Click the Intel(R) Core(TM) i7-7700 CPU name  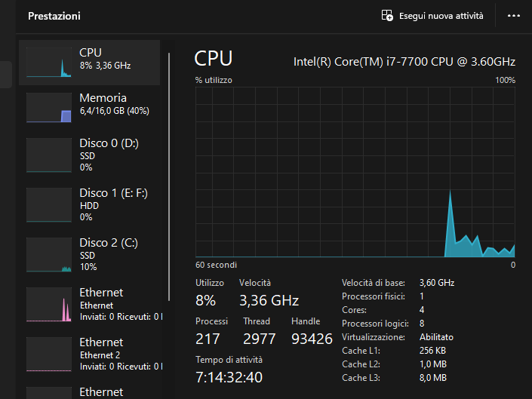coord(404,62)
